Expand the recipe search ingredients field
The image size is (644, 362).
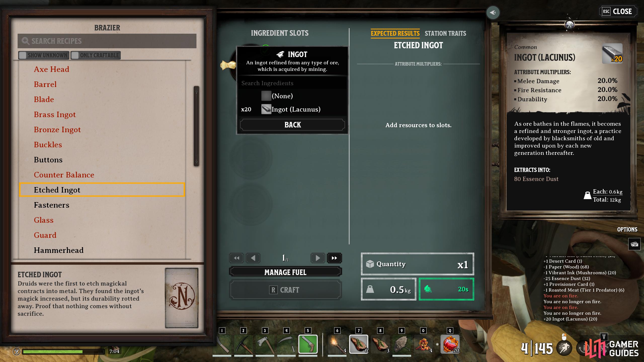click(292, 83)
